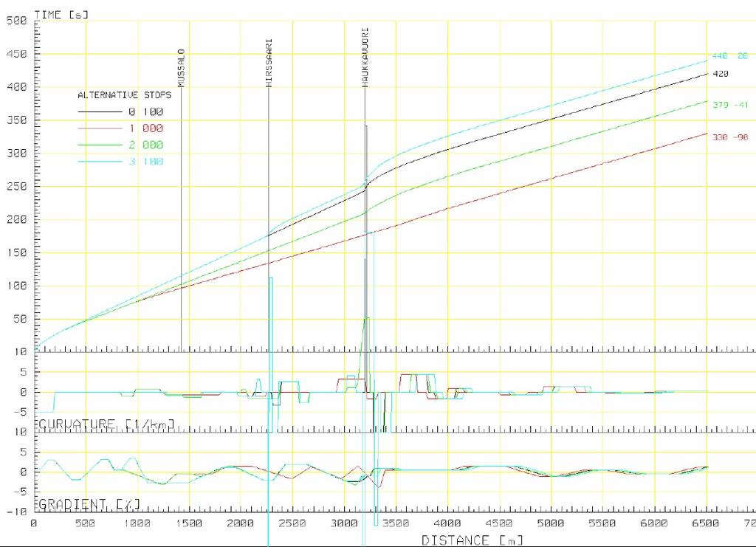Click the 2500 tick on the DISTANCE axis

[292, 523]
